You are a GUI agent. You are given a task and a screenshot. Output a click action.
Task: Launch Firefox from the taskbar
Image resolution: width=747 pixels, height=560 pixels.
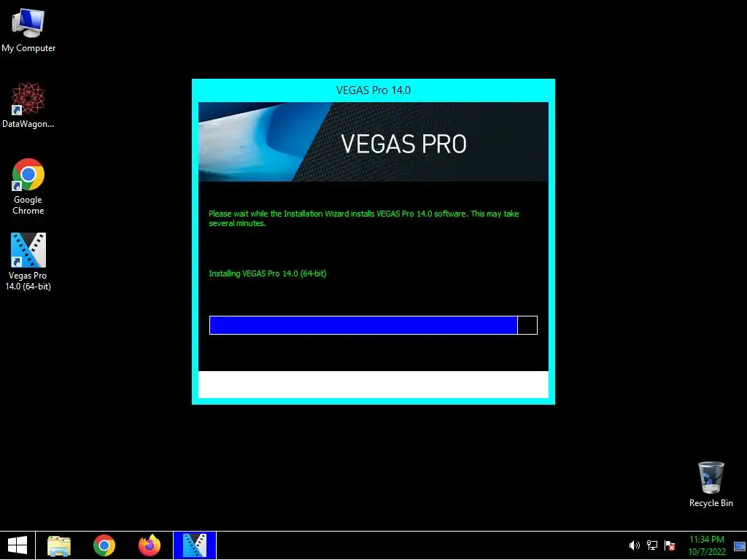150,545
